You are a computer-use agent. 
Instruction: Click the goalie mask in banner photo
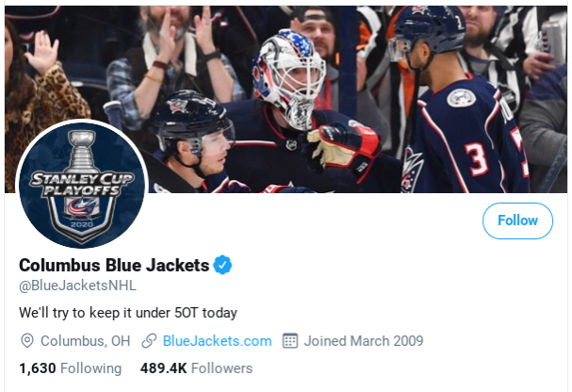(288, 78)
